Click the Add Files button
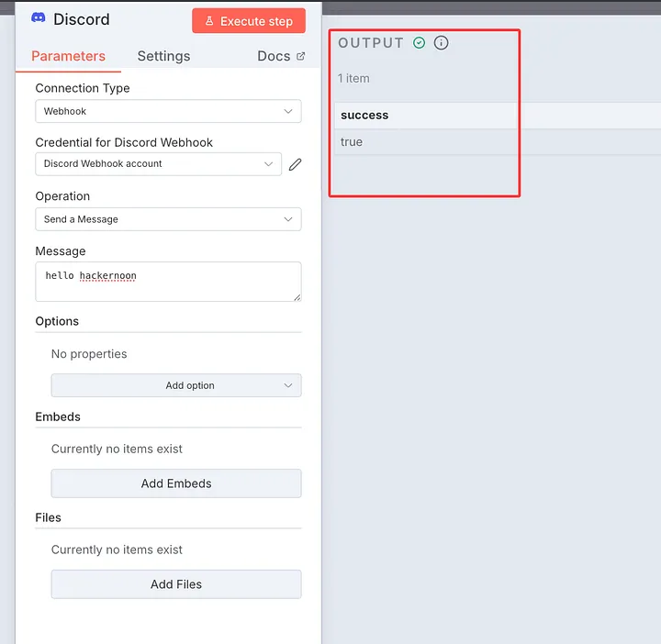Image resolution: width=661 pixels, height=644 pixels. 176,584
